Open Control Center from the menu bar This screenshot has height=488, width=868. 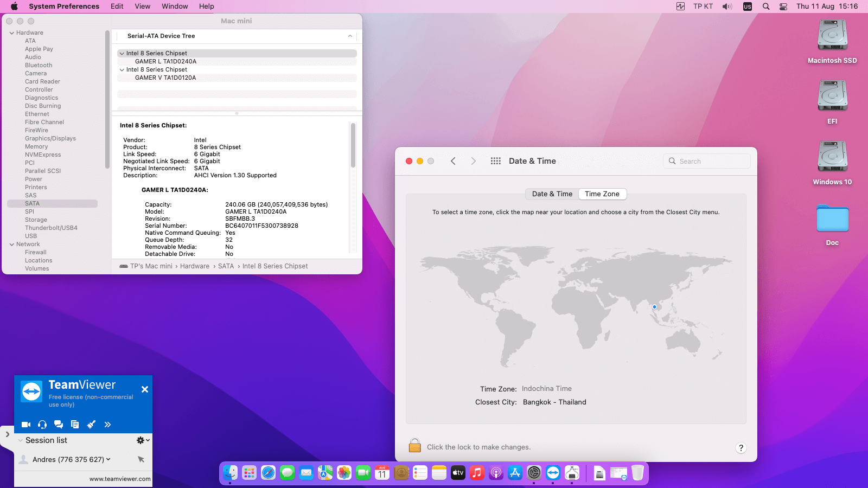point(783,7)
